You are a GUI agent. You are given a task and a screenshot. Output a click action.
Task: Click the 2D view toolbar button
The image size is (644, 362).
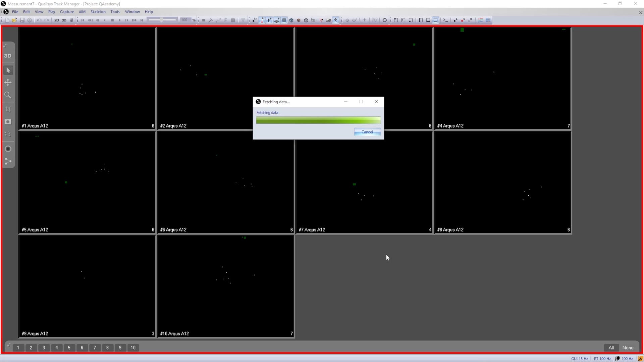pos(56,20)
